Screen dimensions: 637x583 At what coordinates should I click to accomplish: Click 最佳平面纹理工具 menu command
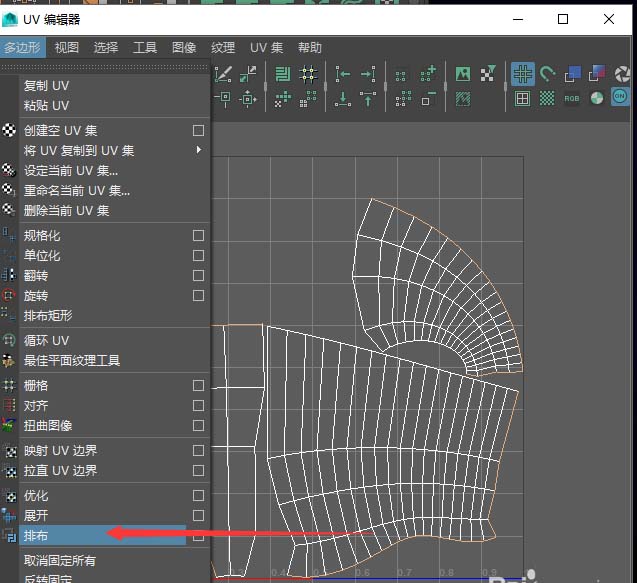(x=72, y=361)
